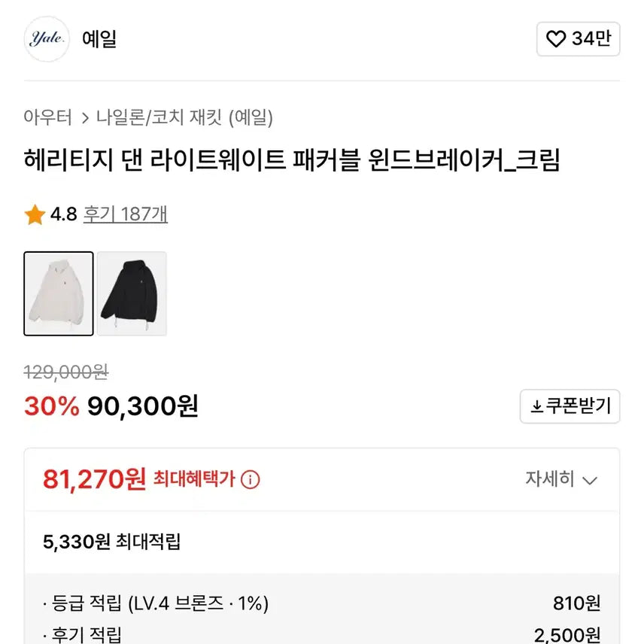Tap the Yale brand logo
The height and width of the screenshot is (644, 644).
click(x=47, y=39)
